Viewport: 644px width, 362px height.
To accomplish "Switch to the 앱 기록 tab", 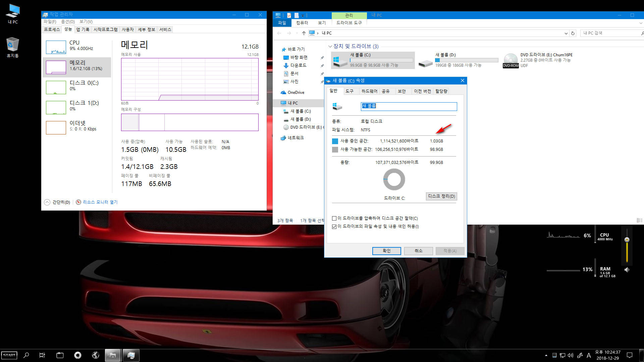I will (x=83, y=29).
